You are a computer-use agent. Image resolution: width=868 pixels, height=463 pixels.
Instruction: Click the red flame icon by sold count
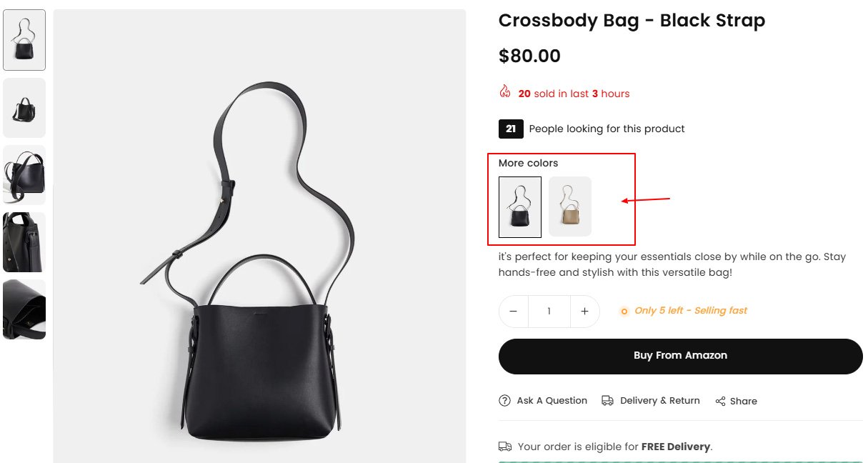point(505,92)
